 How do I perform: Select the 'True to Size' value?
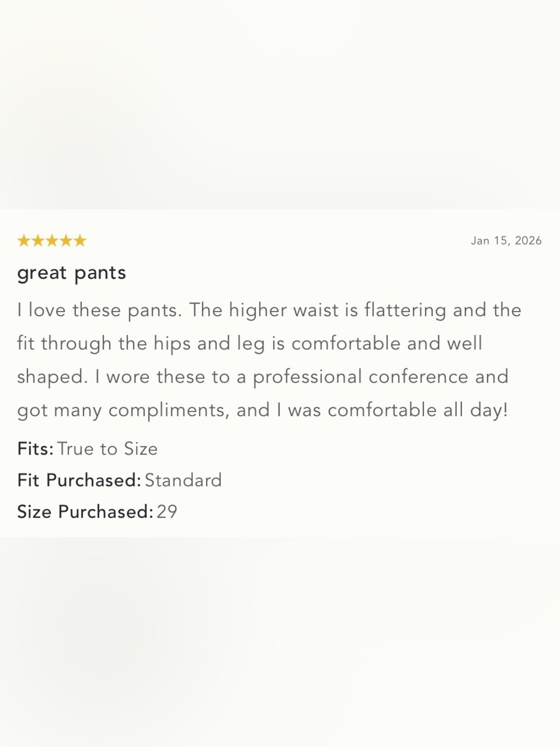(x=108, y=449)
